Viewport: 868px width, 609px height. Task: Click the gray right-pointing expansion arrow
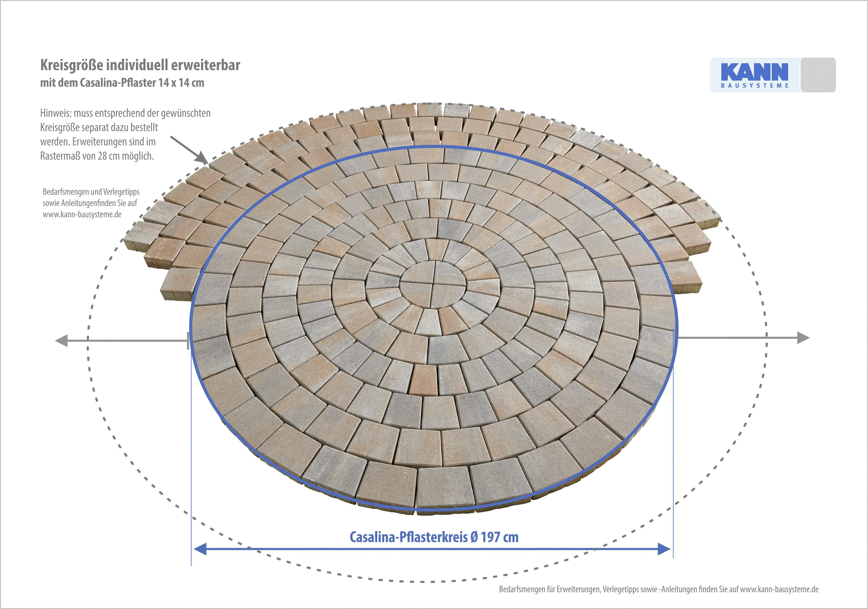802,338
